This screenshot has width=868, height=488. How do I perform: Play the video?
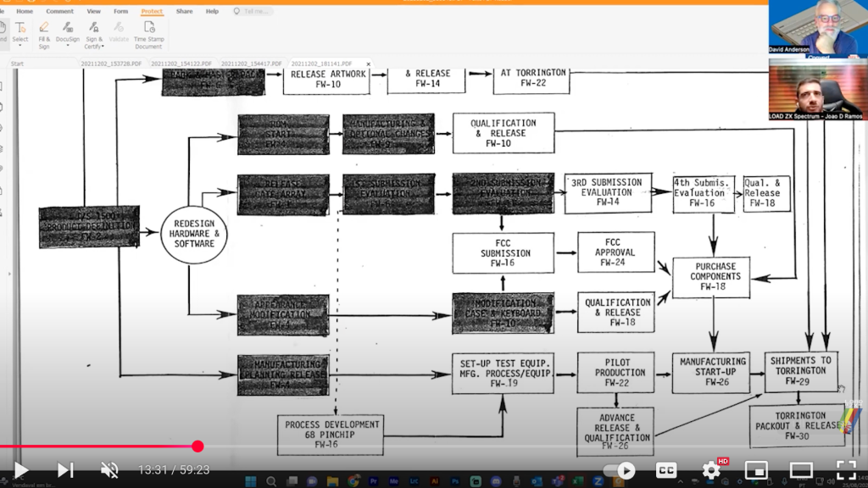click(20, 470)
